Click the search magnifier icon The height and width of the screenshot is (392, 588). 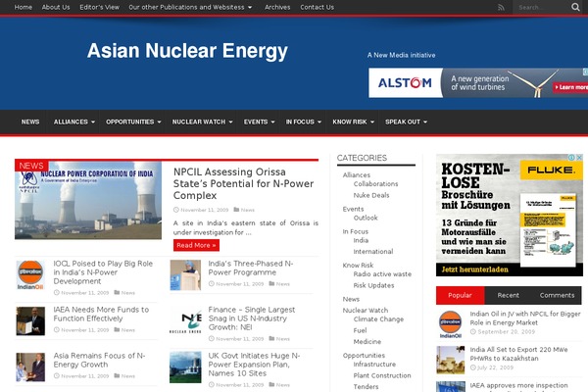click(575, 7)
